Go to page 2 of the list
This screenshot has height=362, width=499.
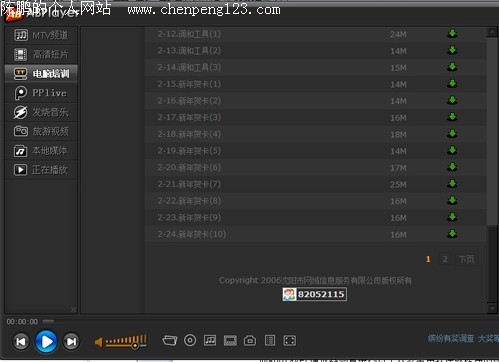click(445, 259)
